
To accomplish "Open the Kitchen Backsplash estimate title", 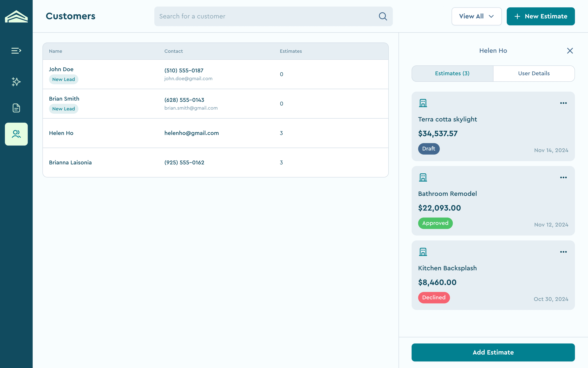I will [448, 268].
